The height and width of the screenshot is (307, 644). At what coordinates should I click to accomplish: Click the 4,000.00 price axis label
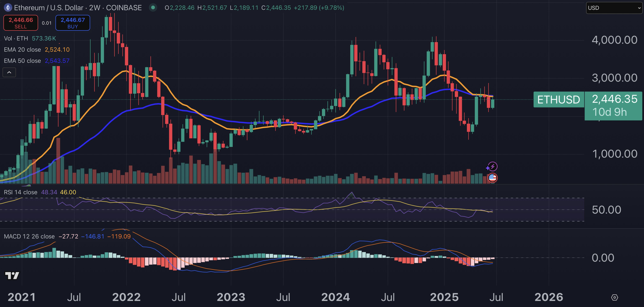pyautogui.click(x=614, y=40)
